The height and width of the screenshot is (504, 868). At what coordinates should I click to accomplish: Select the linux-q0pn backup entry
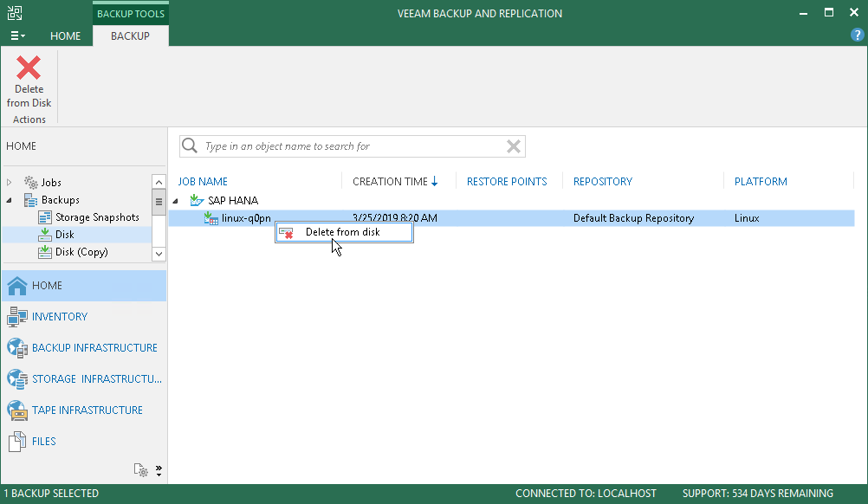(246, 218)
